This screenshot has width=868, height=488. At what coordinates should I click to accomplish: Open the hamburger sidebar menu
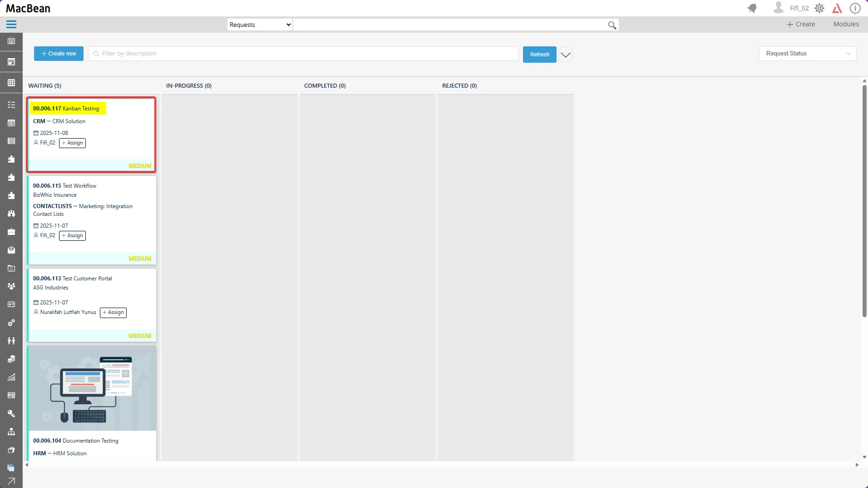(11, 25)
